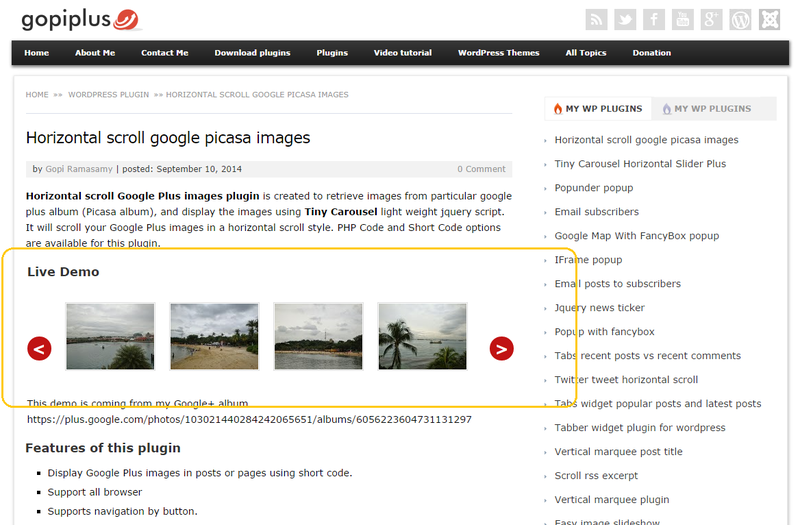The height and width of the screenshot is (525, 800).
Task: Click the 0 Comment link
Action: point(481,169)
